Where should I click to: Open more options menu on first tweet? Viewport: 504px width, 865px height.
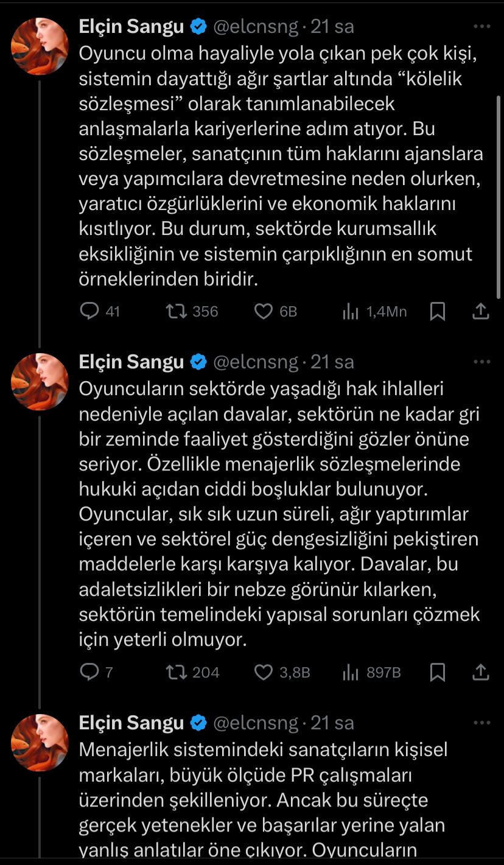pos(481,27)
